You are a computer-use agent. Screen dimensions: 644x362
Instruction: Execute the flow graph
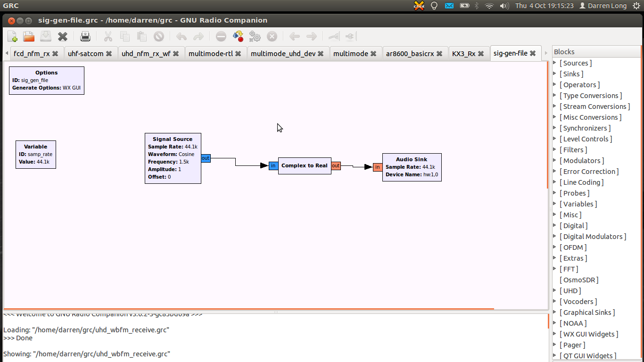pyautogui.click(x=238, y=36)
